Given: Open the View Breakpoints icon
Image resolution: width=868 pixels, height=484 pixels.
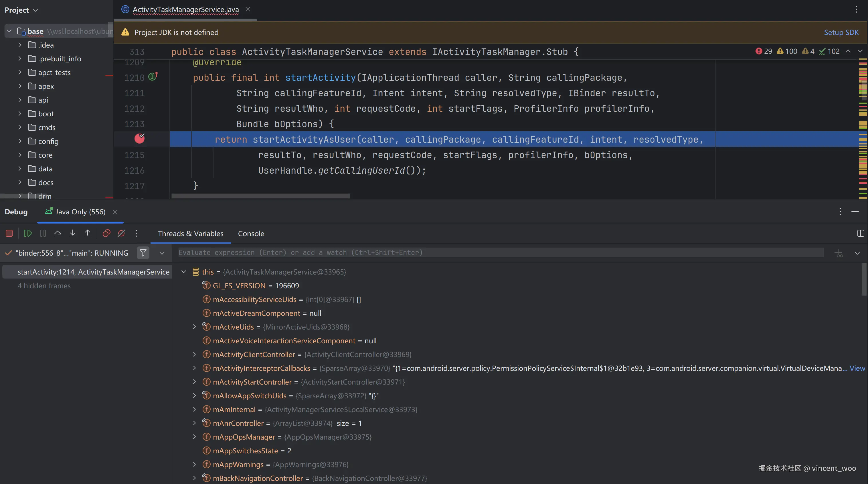Looking at the screenshot, I should click(106, 233).
